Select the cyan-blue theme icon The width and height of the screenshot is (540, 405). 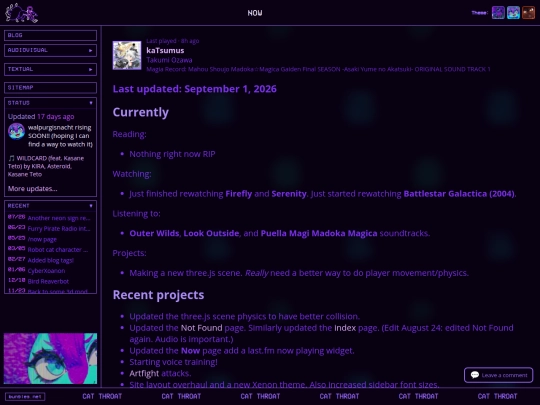(513, 13)
